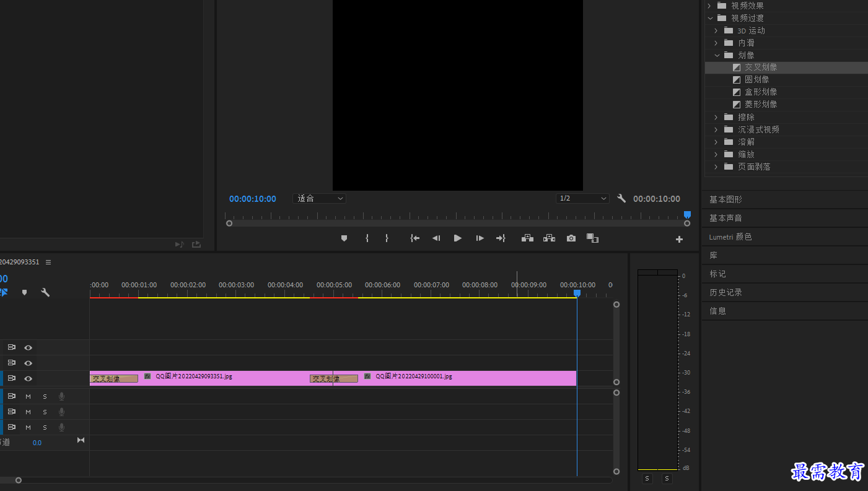Click voice-over microphone on third audio track
The height and width of the screenshot is (491, 868).
(61, 427)
